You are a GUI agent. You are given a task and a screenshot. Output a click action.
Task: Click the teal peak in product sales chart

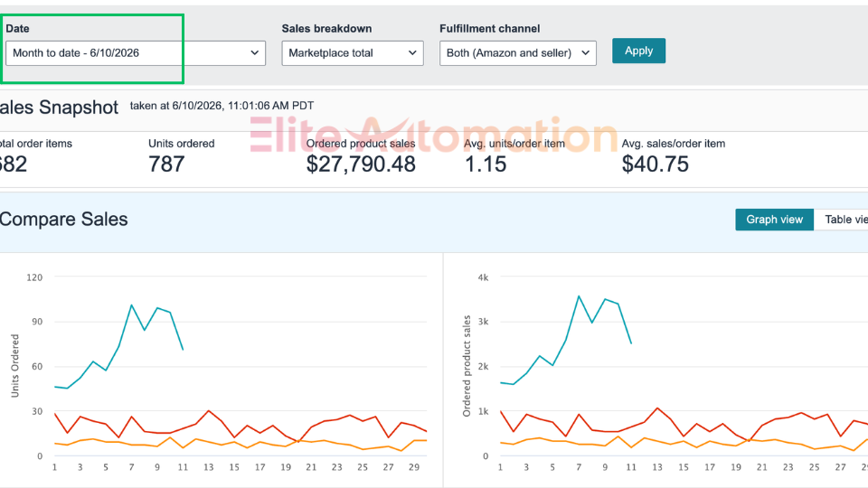[x=579, y=296]
